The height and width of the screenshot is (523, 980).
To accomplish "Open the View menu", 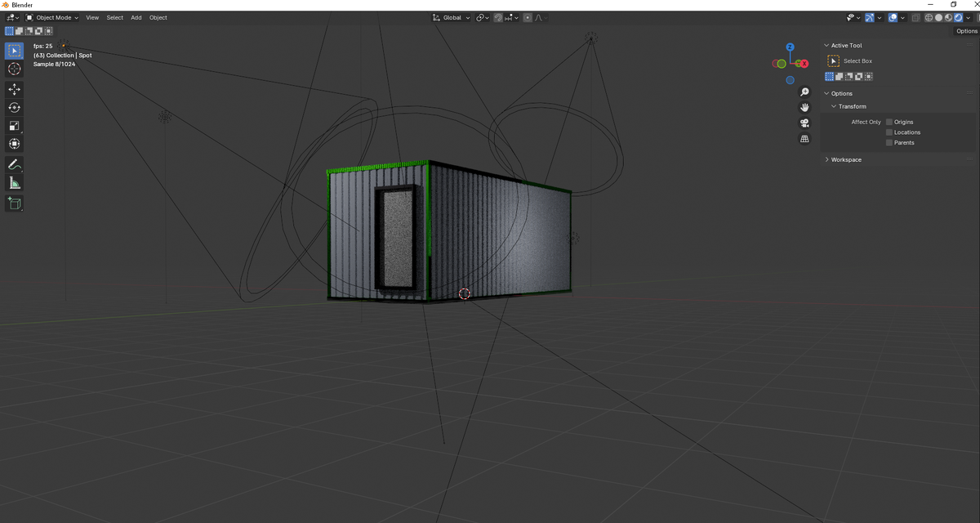I will 92,17.
